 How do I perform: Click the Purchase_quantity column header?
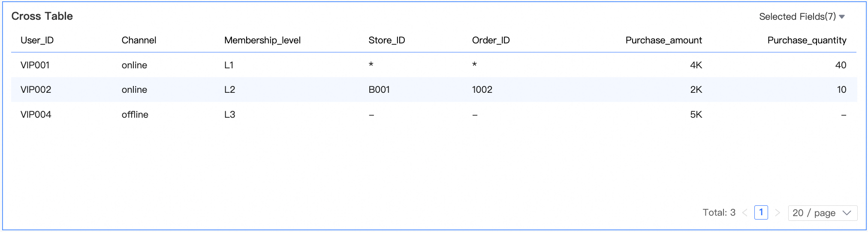[807, 40]
